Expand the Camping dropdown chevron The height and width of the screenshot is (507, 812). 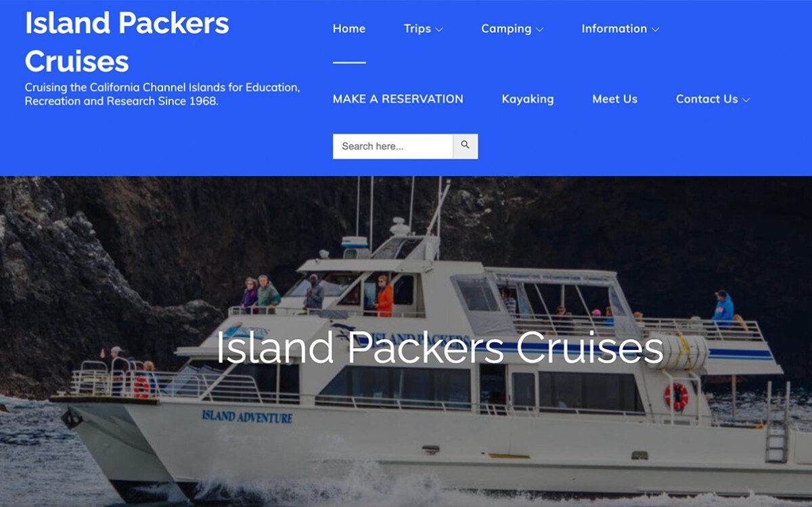[539, 29]
